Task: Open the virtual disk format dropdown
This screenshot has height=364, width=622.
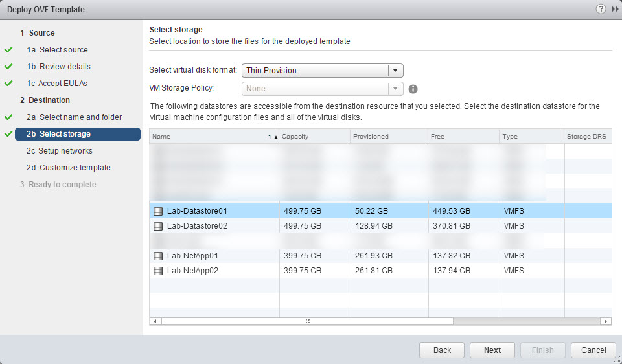Action: point(322,71)
